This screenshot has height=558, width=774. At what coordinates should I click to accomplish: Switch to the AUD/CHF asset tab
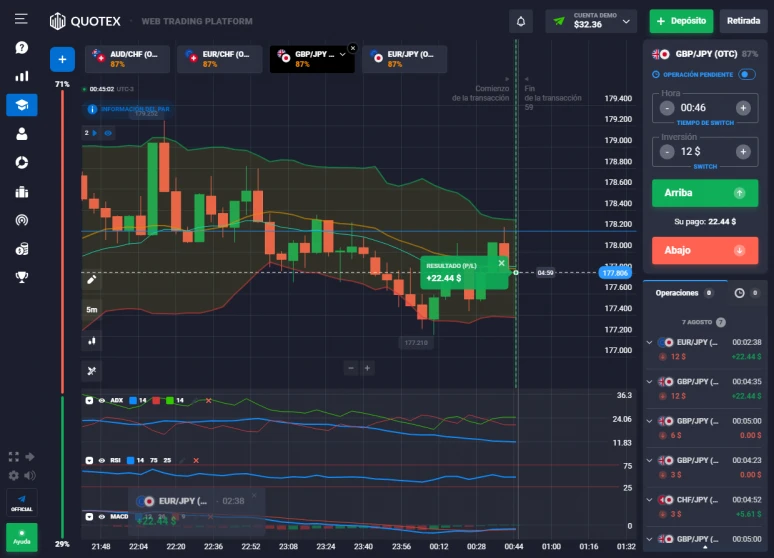(x=127, y=59)
